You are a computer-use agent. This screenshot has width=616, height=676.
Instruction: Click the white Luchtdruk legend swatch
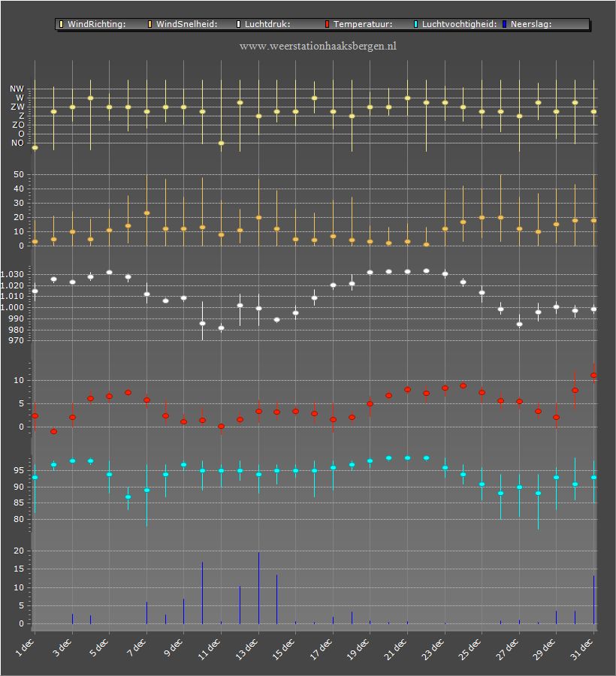[238, 24]
